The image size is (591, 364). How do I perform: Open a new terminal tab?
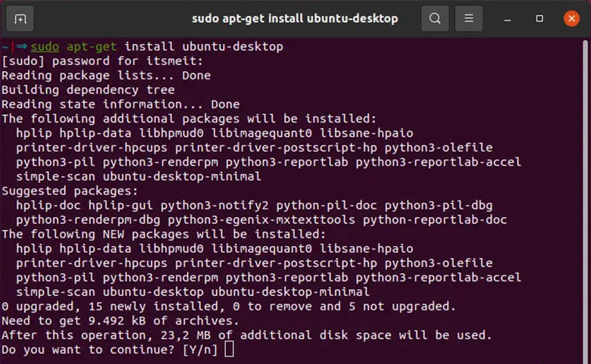(20, 18)
